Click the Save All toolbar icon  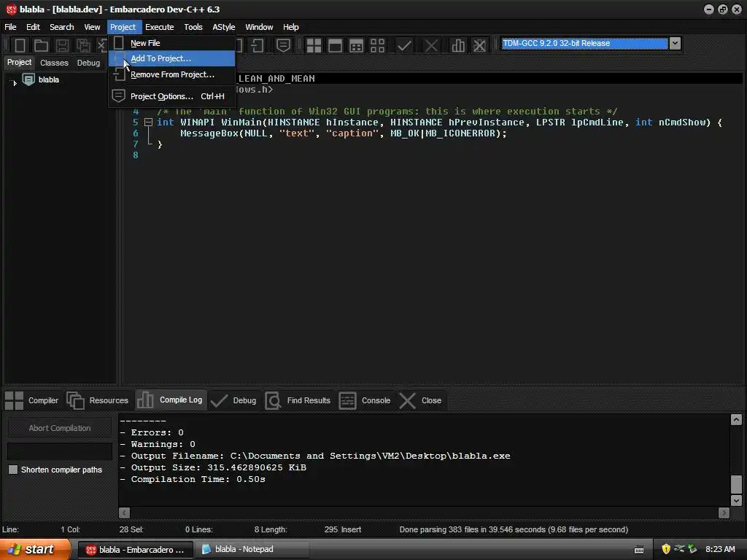[83, 46]
